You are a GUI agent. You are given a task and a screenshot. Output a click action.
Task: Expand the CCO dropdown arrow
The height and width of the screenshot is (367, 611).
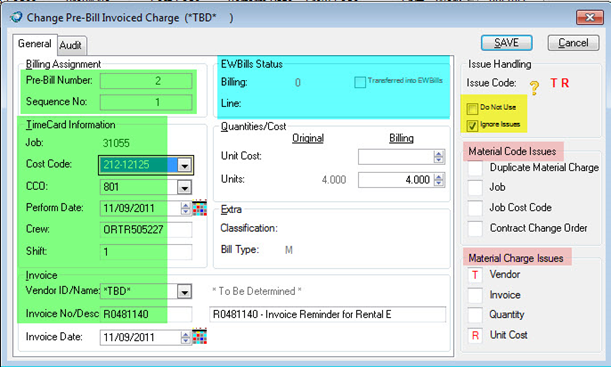point(184,187)
